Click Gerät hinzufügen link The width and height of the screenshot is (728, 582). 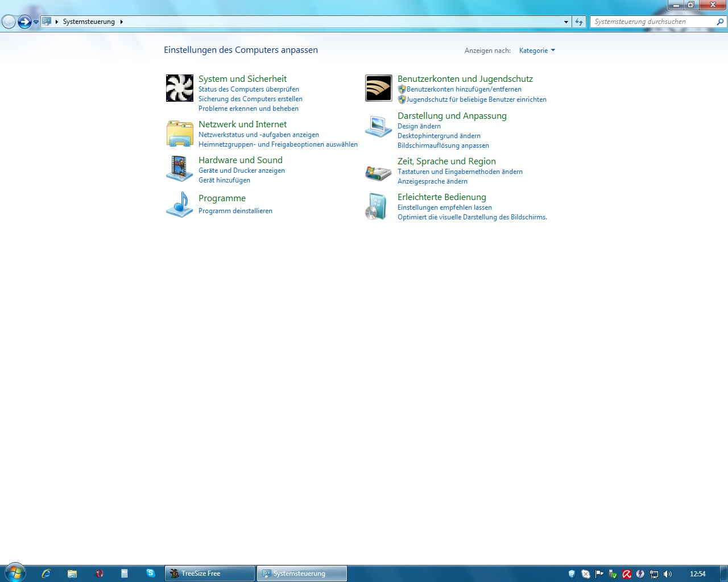(x=224, y=180)
